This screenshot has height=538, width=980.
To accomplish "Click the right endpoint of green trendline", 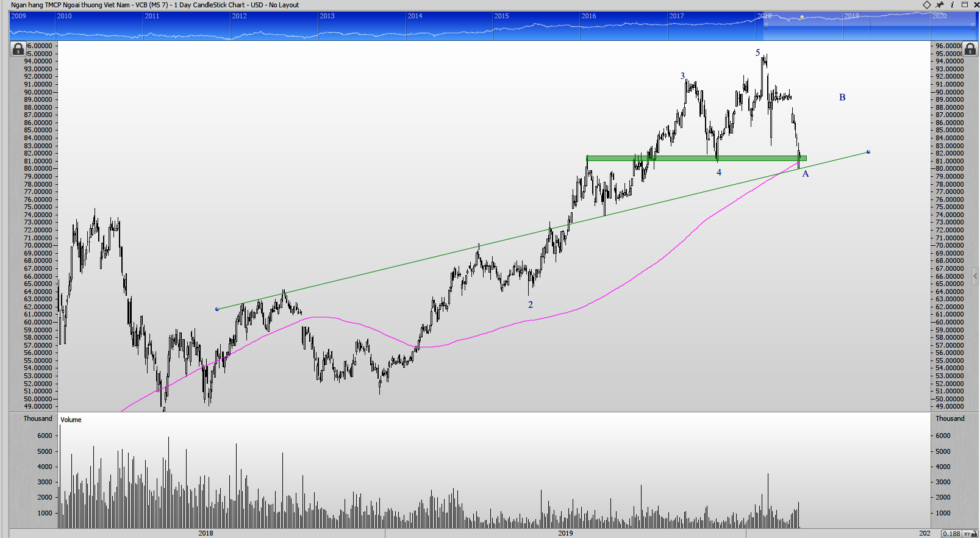I will [868, 152].
